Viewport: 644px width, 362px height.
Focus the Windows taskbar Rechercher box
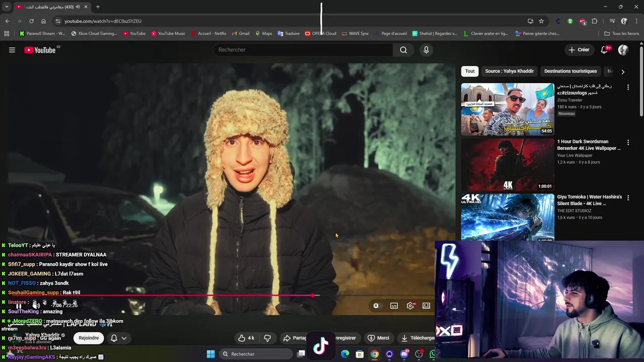(256, 354)
